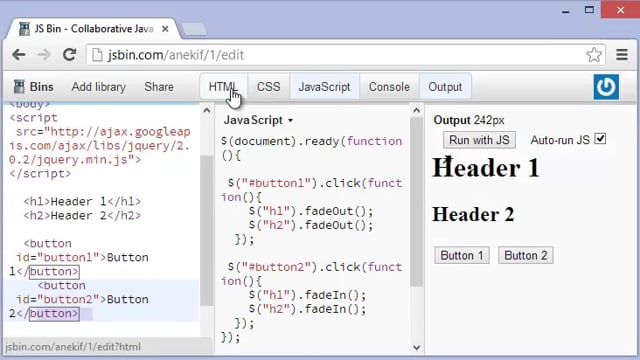Viewport: 640px width, 360px height.
Task: Click the Header 1 heading in output
Action: pos(486,168)
